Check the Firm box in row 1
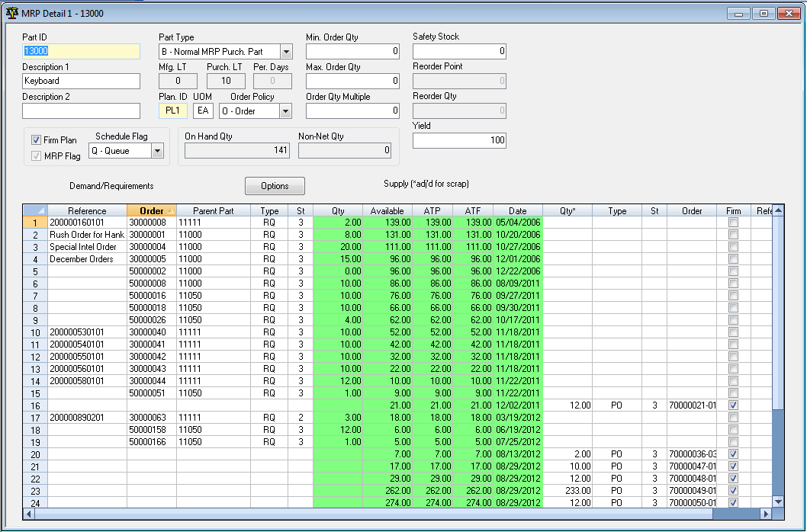The image size is (807, 532). (x=733, y=223)
